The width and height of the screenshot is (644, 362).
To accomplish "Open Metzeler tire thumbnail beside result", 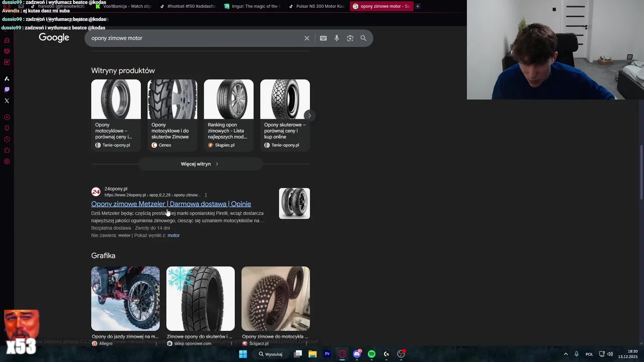I will (294, 203).
